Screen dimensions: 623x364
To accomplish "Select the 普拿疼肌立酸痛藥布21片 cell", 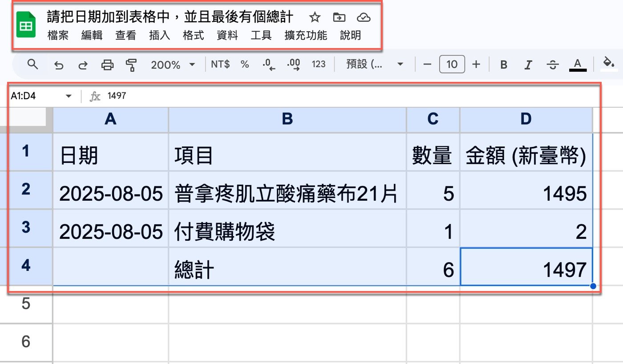I will 287,190.
